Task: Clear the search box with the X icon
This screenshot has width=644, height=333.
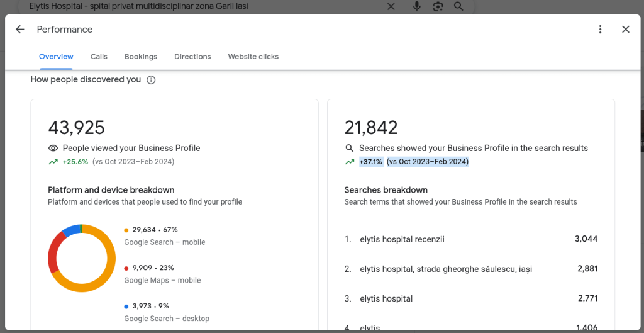Action: 391,6
